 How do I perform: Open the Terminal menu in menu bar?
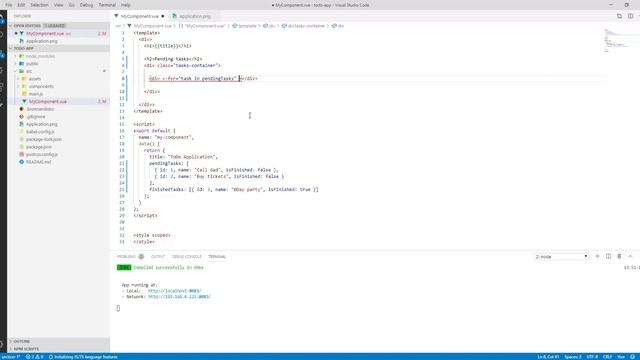point(107,5)
